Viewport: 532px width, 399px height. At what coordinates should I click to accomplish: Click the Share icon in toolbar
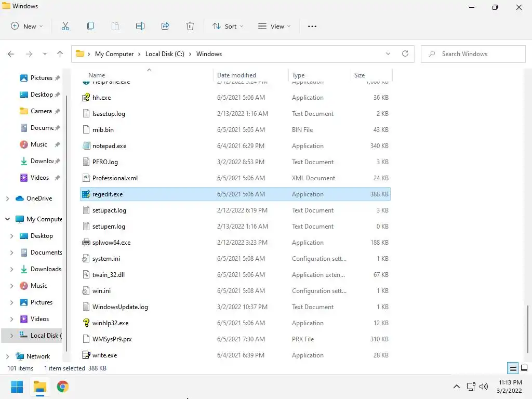165,26
